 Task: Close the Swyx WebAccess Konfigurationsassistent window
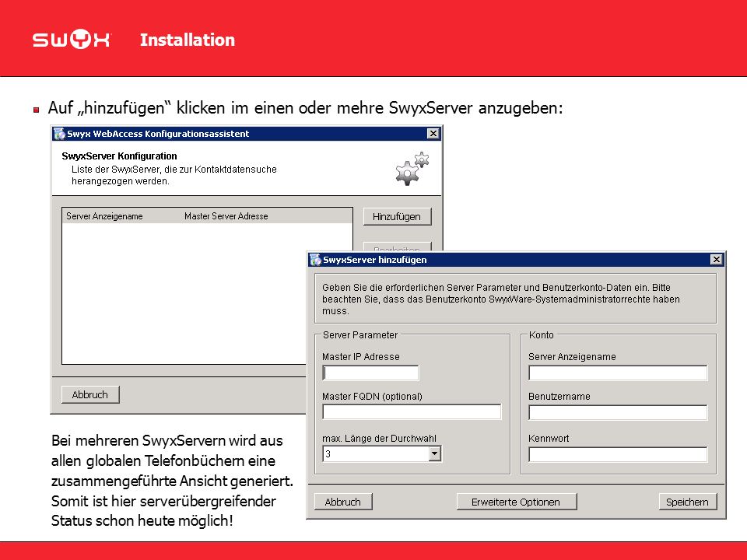433,133
